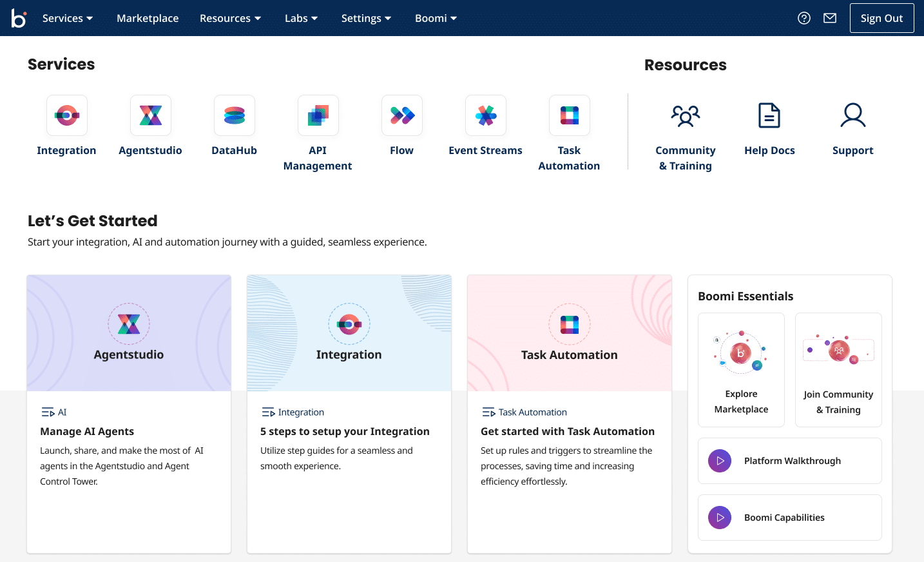
Task: Click the Community & Training people icon
Action: pos(686,116)
